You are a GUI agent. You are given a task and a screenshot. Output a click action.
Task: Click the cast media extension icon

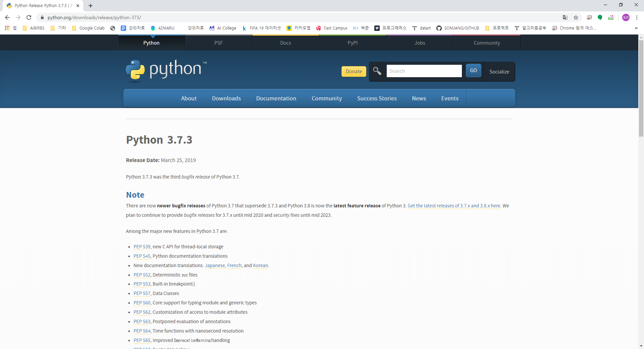[x=589, y=17]
